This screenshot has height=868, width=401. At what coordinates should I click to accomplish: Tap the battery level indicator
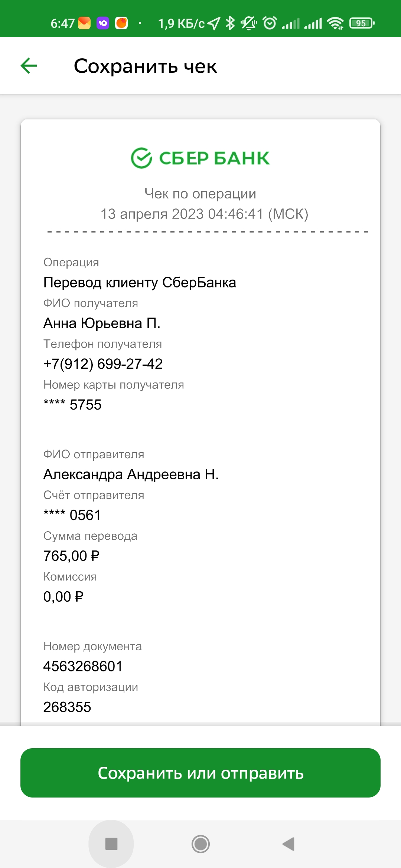click(x=362, y=23)
